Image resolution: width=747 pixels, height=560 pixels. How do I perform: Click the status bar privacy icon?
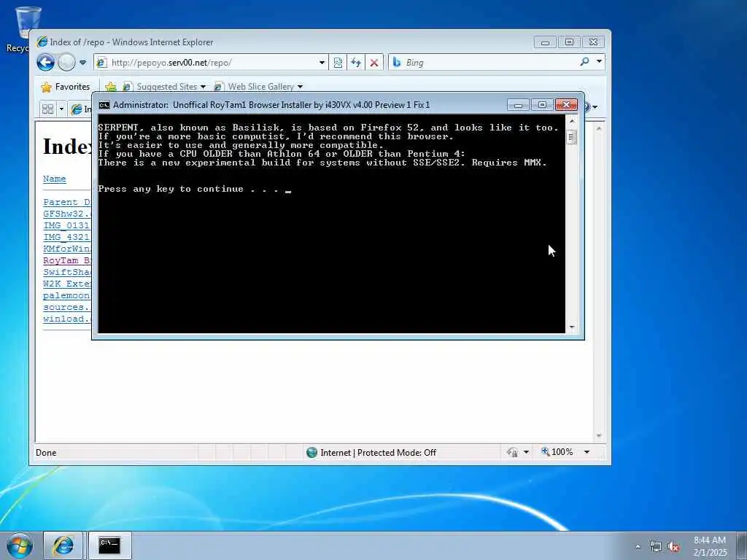513,452
